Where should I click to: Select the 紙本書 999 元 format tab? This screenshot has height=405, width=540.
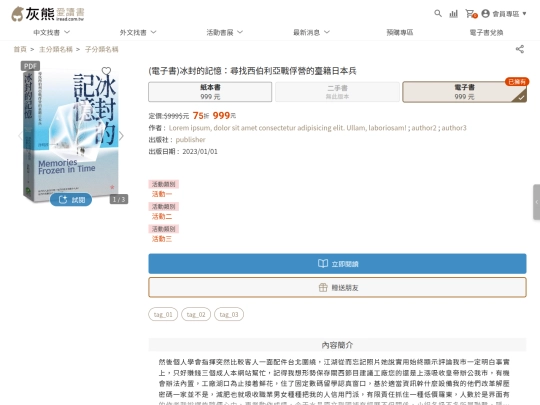pos(210,92)
